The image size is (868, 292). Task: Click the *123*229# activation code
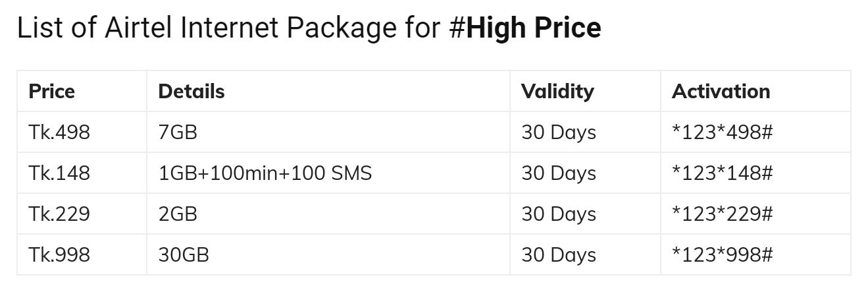(722, 214)
